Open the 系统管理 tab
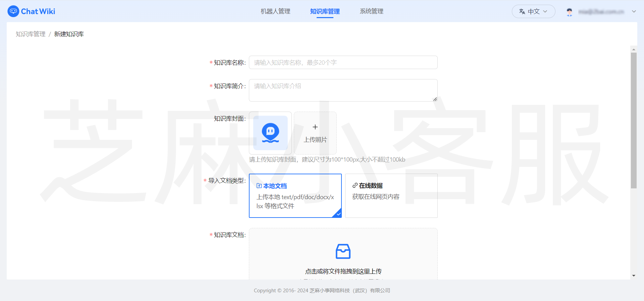The image size is (644, 301). point(371,11)
